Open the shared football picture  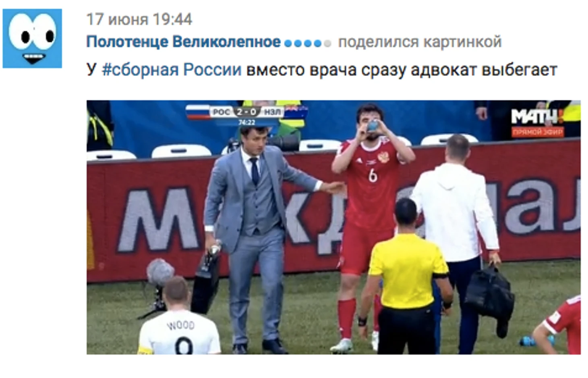click(x=333, y=227)
